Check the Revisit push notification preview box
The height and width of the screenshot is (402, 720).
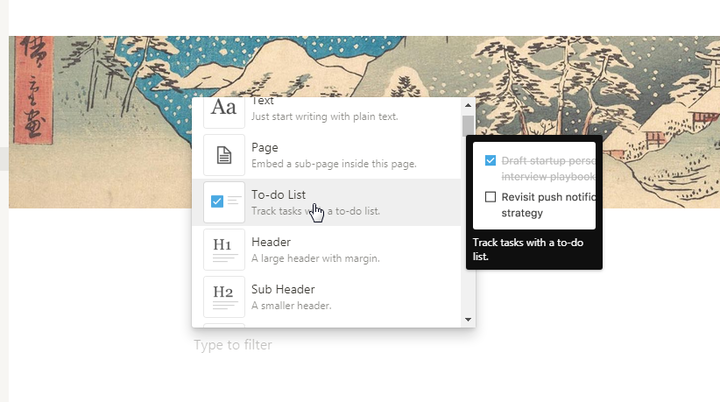point(490,197)
